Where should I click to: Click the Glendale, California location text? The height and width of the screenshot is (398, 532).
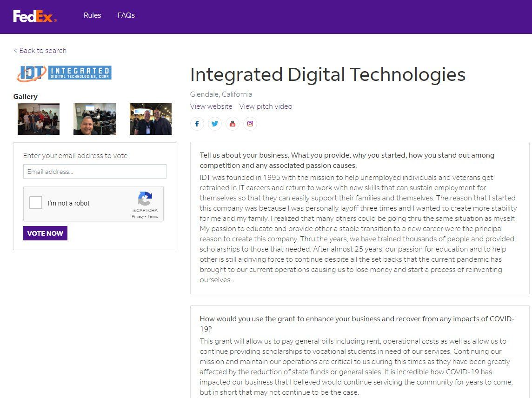pyautogui.click(x=221, y=94)
